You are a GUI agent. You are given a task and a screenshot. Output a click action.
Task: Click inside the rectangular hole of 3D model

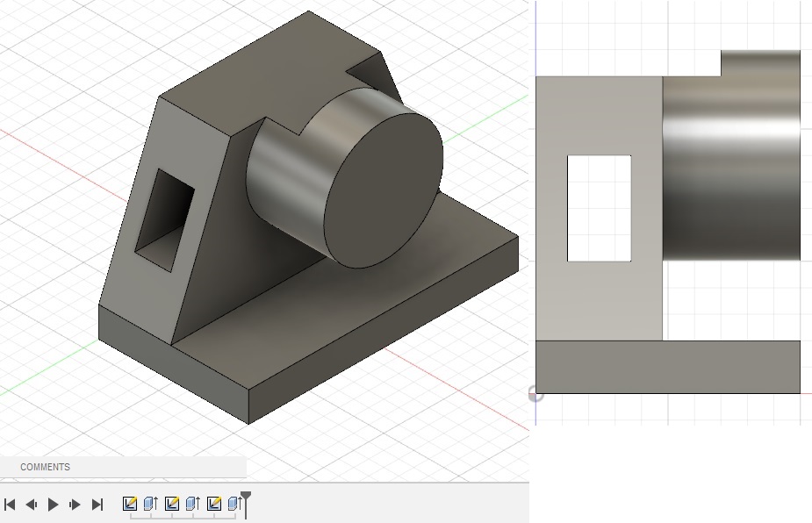[x=165, y=213]
